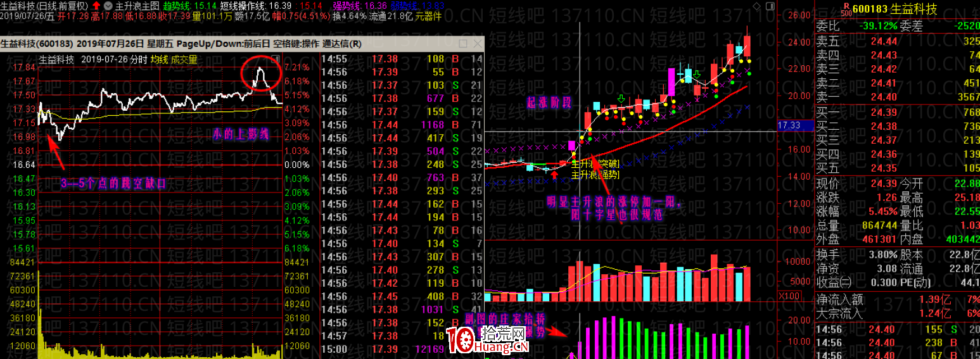The width and height of the screenshot is (980, 359).
Task: Click the 短线操作线 value 16.39
Action: click(x=280, y=5)
